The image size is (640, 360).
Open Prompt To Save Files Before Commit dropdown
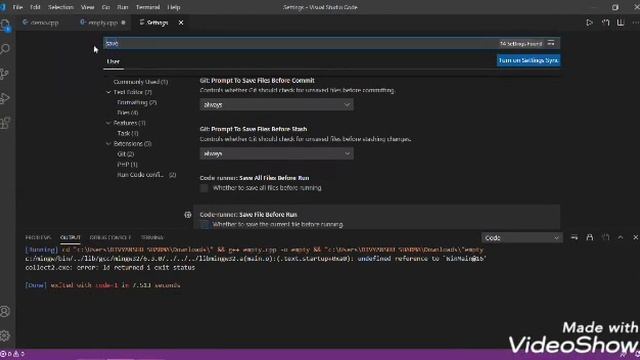coord(276,104)
